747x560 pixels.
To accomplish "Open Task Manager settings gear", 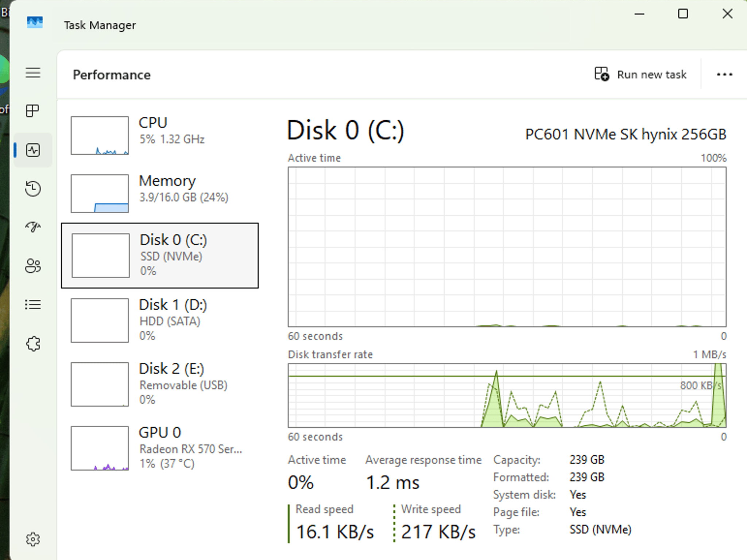I will (x=33, y=539).
